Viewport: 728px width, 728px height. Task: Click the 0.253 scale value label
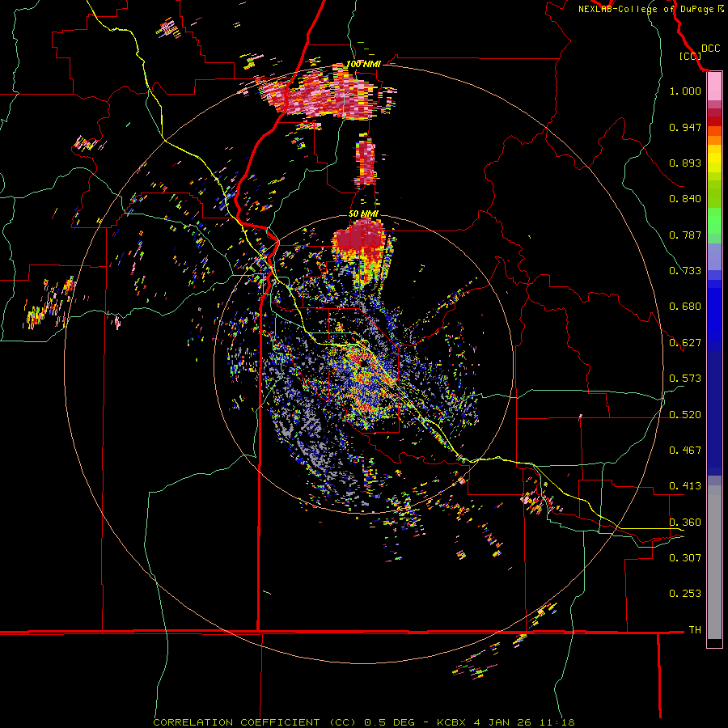click(x=685, y=594)
